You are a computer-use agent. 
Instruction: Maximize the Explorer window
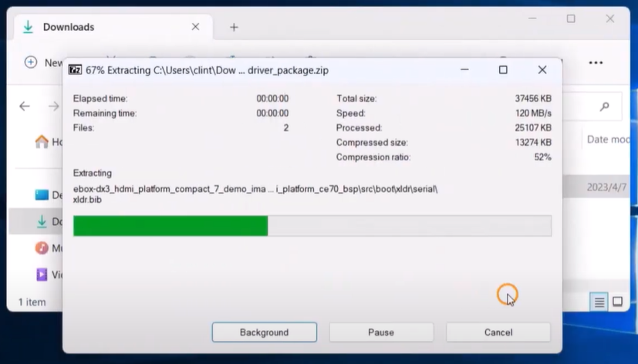click(571, 19)
